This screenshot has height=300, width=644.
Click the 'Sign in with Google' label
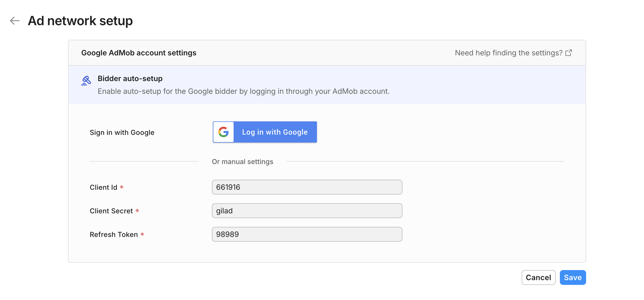[122, 133]
